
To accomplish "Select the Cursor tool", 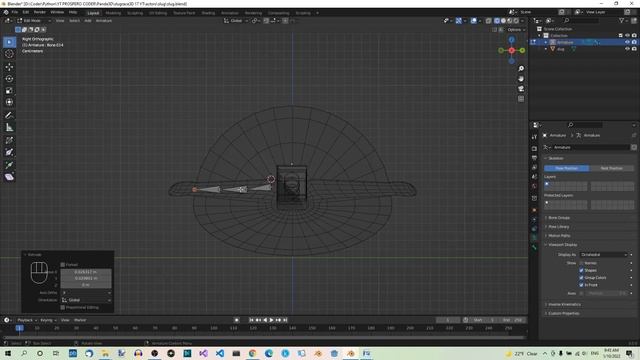I will click(x=9, y=54).
